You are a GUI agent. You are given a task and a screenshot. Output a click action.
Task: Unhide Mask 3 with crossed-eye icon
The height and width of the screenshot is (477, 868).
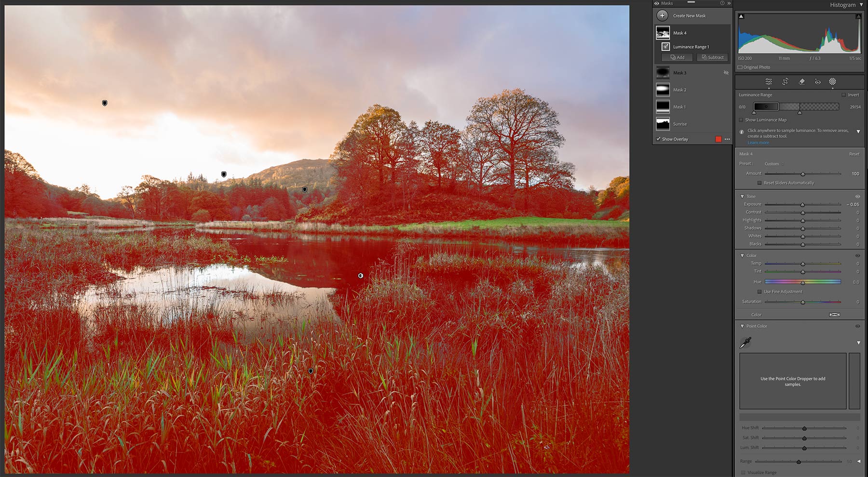tap(726, 73)
